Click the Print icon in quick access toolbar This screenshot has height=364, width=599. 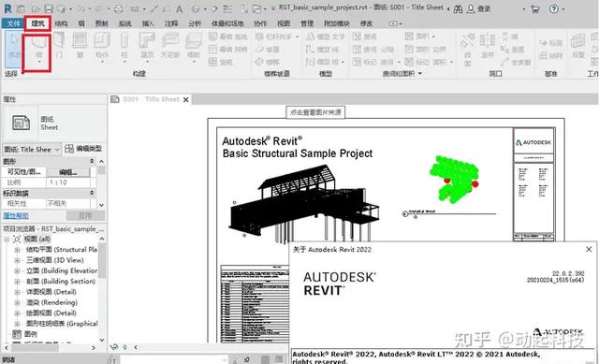(119, 8)
